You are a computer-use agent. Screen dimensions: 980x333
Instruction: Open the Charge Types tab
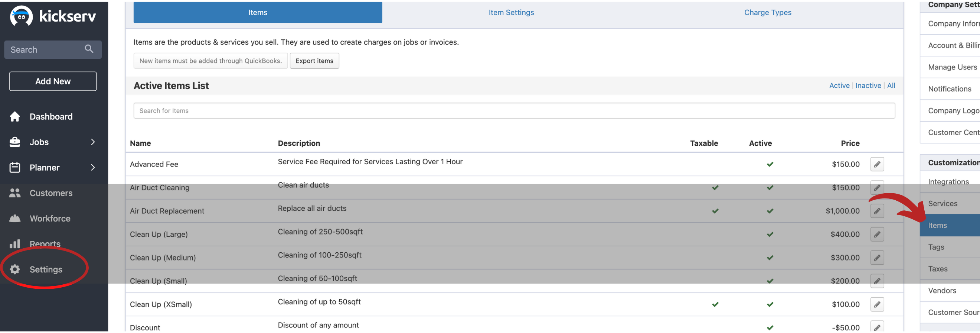(x=767, y=12)
